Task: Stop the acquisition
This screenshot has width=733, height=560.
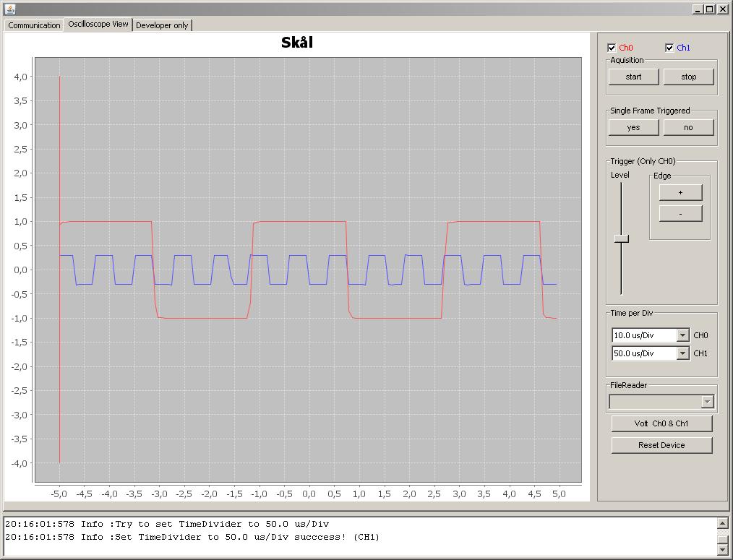Action: point(688,76)
